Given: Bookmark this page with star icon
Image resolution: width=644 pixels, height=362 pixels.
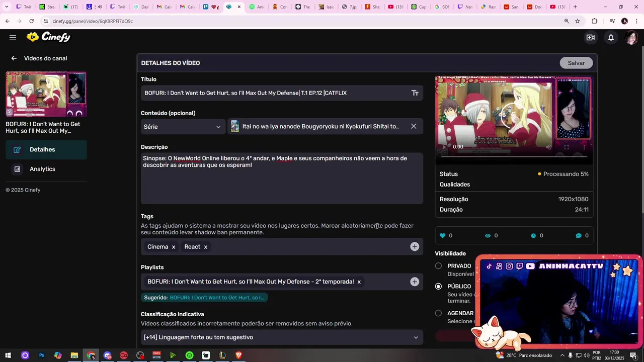Looking at the screenshot, I should pyautogui.click(x=578, y=21).
